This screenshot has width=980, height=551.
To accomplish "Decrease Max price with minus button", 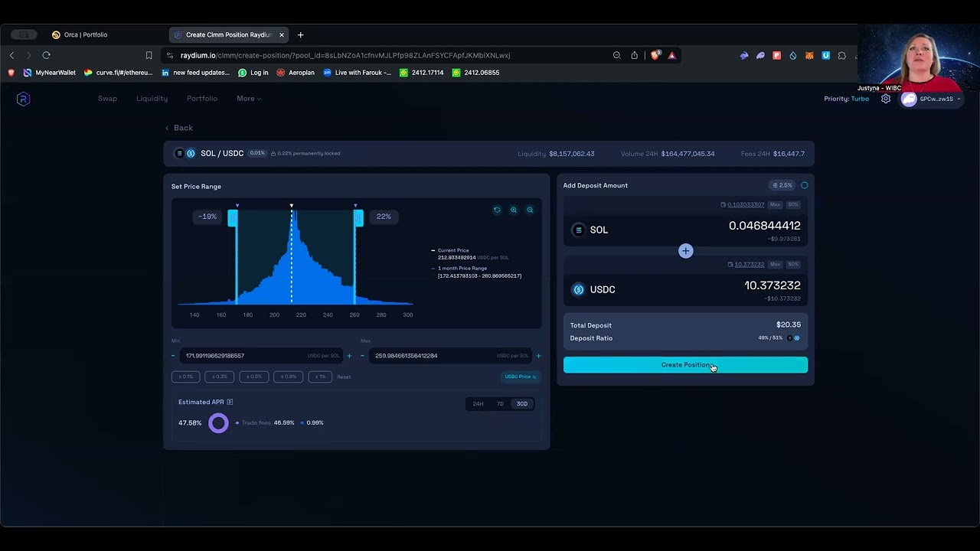I will (362, 356).
